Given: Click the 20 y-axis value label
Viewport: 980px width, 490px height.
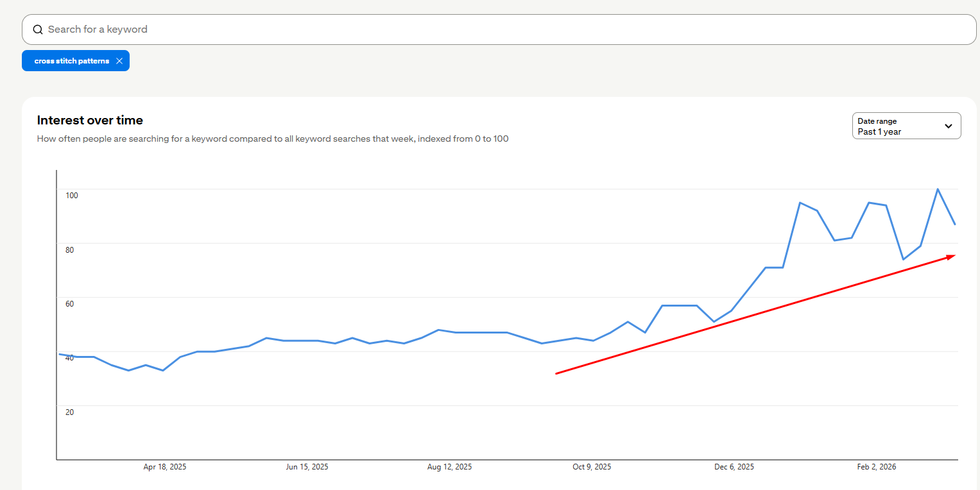Looking at the screenshot, I should 69,412.
